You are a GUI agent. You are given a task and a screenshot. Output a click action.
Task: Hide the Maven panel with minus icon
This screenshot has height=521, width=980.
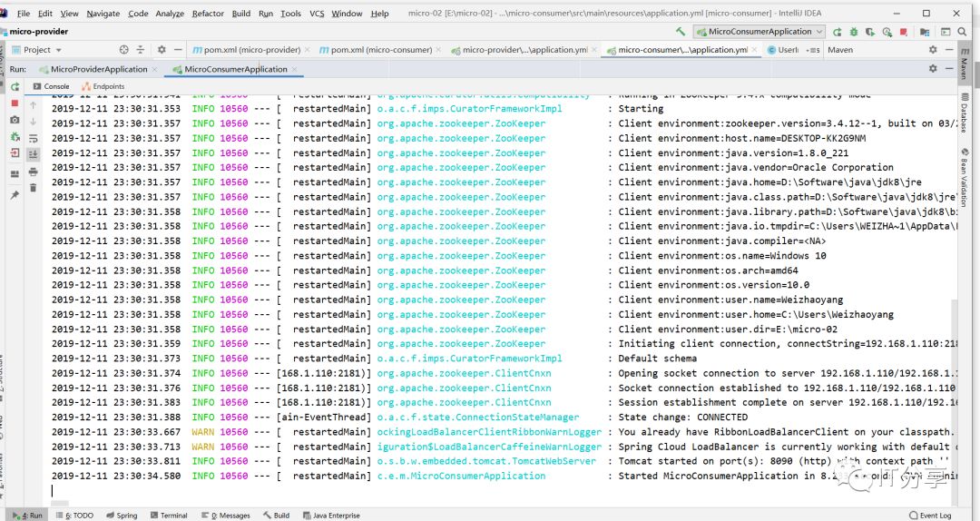(x=949, y=49)
